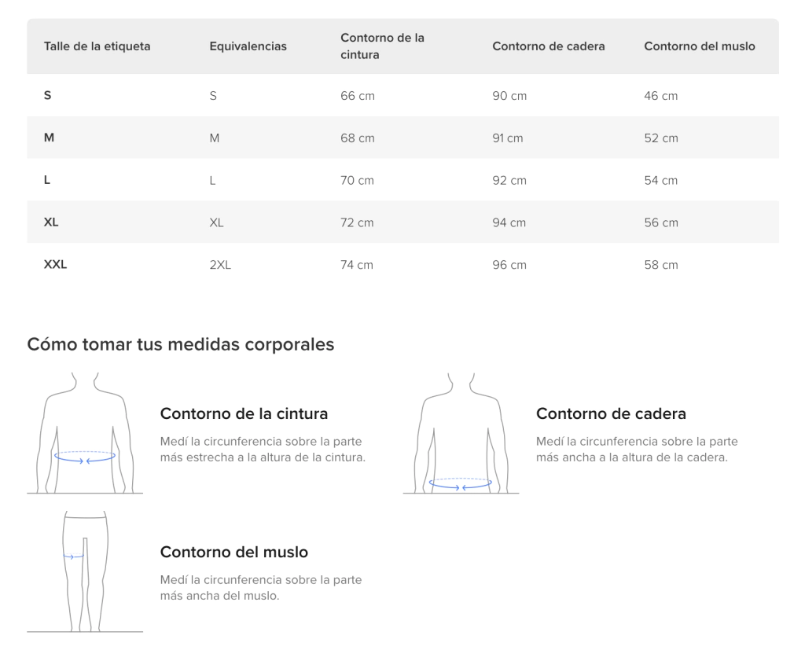This screenshot has height=672, width=805.
Task: Select the 58 cm thigh value
Action: tap(660, 265)
